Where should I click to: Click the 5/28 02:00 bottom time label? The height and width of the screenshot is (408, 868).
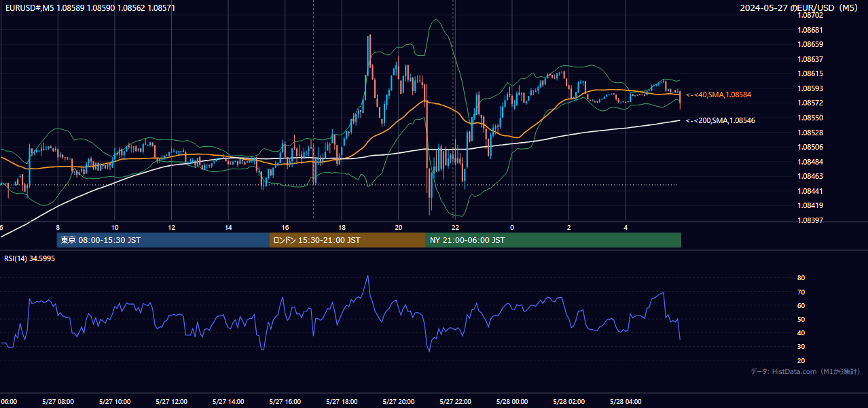(569, 402)
